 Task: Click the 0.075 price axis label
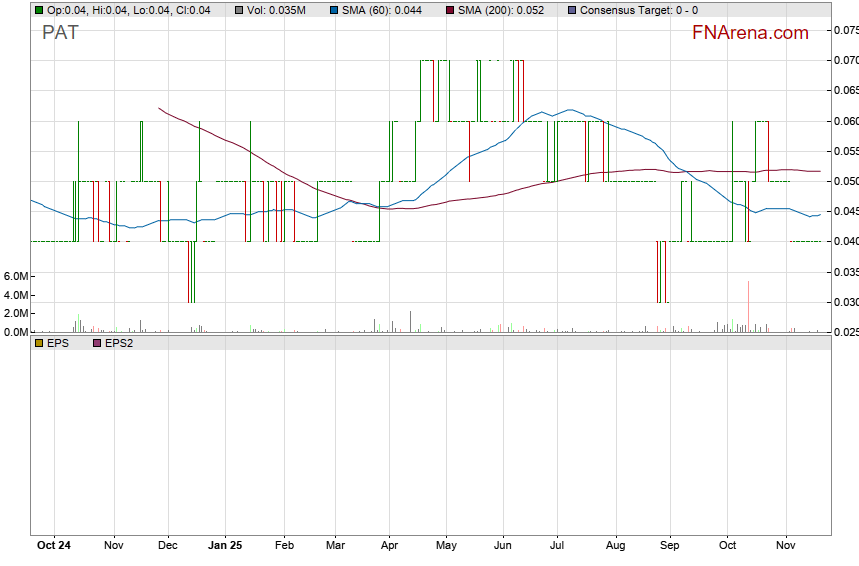(845, 30)
